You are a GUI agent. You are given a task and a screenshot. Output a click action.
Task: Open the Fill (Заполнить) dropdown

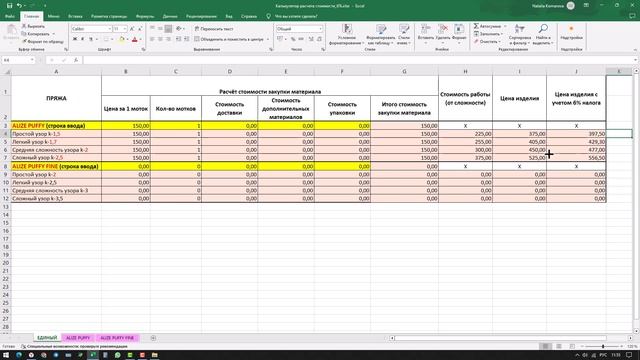coord(488,34)
